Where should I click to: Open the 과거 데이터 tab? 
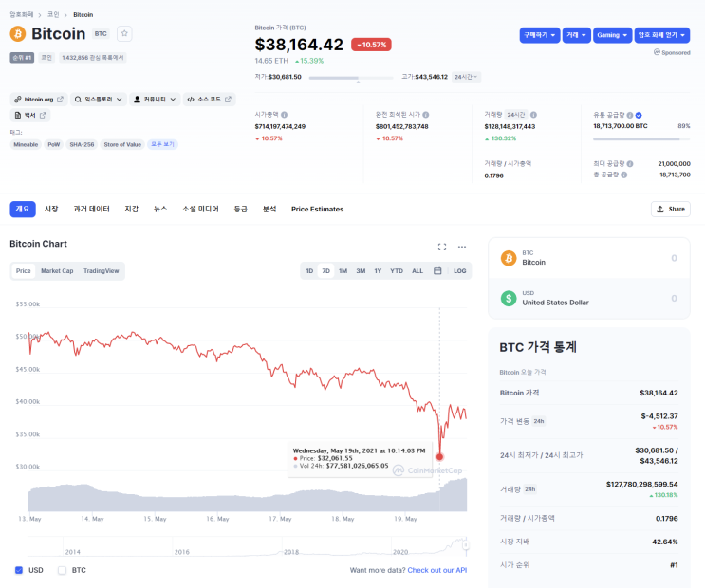91,209
